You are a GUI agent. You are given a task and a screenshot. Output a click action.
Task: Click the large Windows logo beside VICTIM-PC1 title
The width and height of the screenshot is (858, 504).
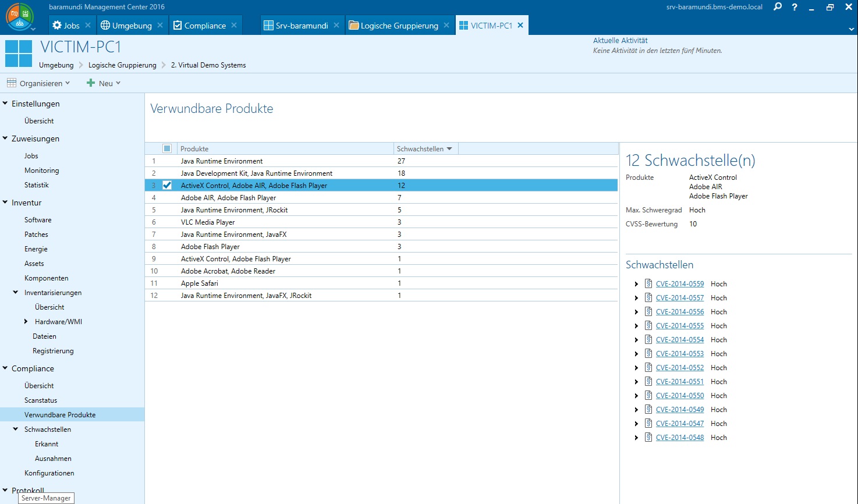(x=19, y=54)
